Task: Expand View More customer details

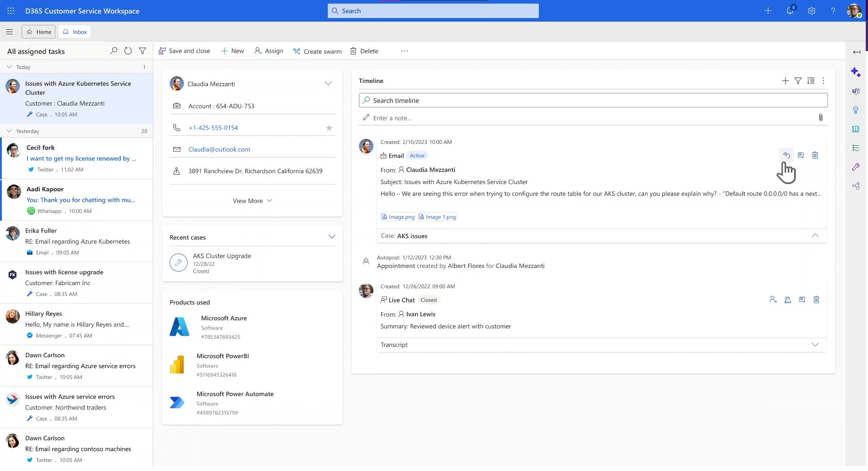Action: [x=252, y=201]
